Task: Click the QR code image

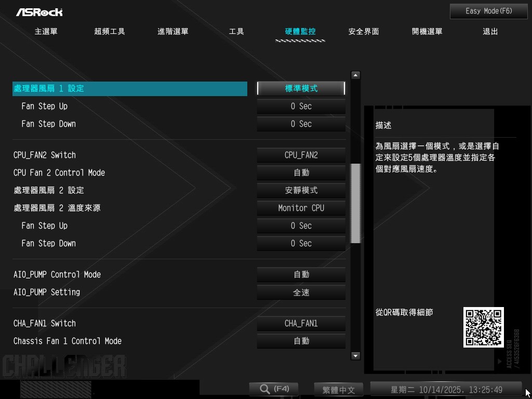Action: [x=483, y=327]
